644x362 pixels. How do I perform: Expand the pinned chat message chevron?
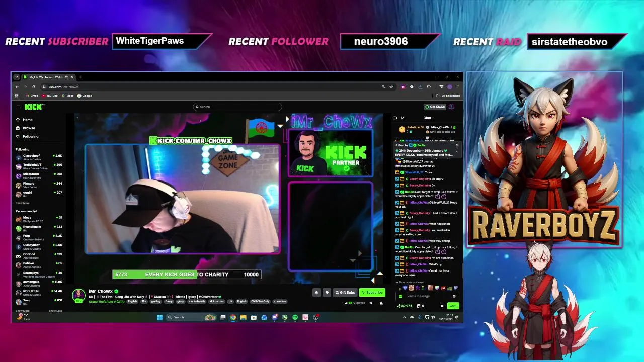click(457, 152)
